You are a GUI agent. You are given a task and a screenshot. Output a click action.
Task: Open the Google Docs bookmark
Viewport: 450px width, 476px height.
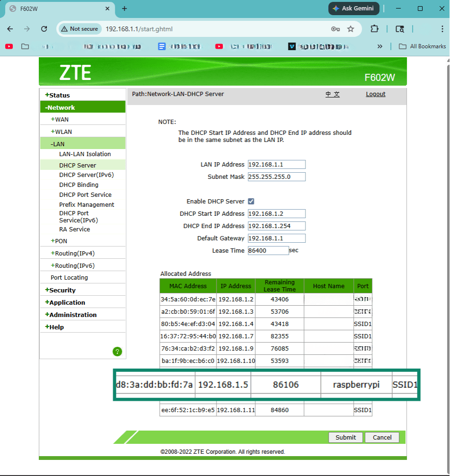pyautogui.click(x=179, y=46)
